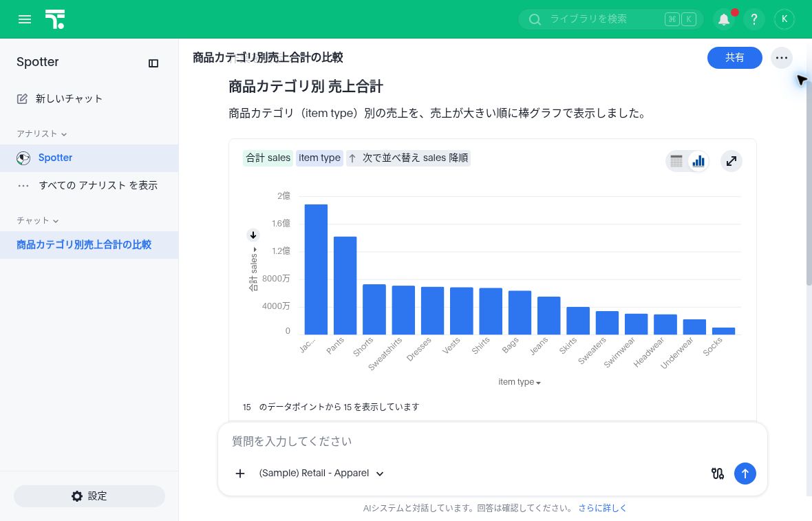This screenshot has height=521, width=812.
Task: Open the さらに詳しく link
Action: (602, 508)
